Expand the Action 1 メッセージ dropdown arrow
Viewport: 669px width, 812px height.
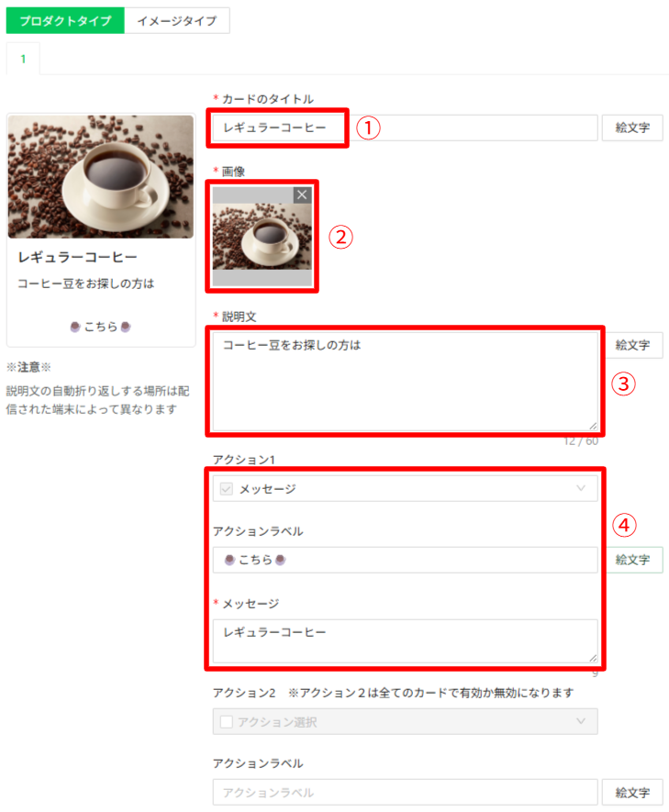581,488
